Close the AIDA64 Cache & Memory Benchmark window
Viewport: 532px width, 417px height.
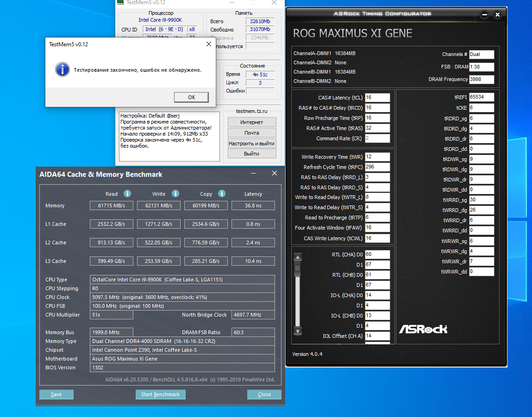tap(275, 173)
